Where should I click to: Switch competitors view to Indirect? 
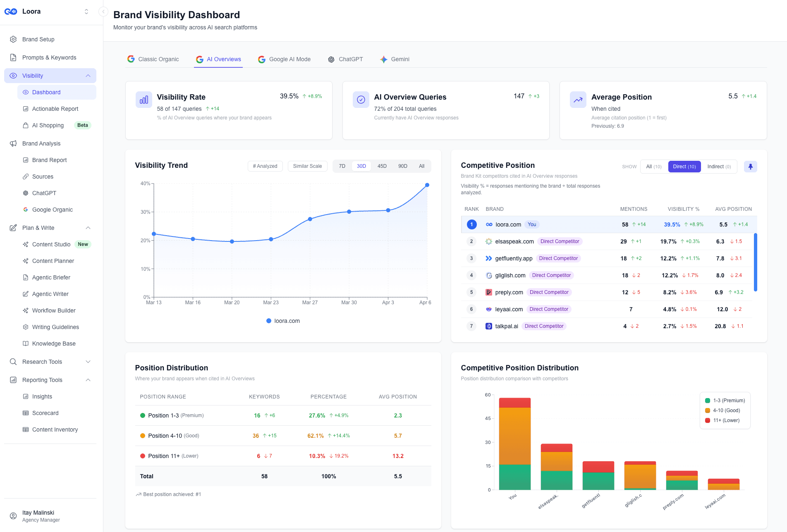[719, 166]
